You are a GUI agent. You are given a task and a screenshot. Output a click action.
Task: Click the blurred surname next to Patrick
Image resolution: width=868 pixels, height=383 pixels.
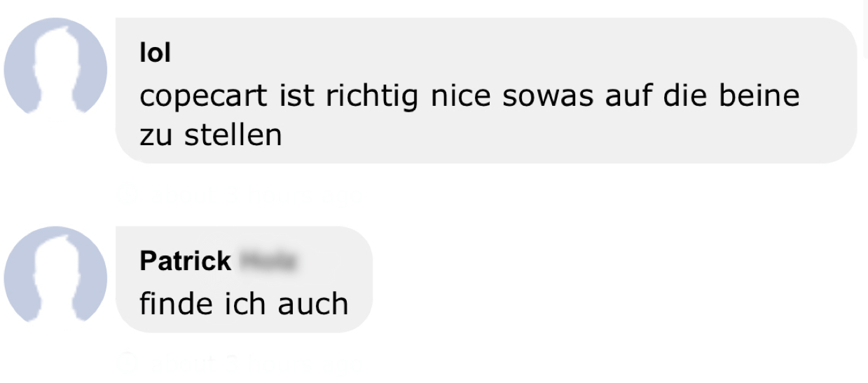click(268, 261)
